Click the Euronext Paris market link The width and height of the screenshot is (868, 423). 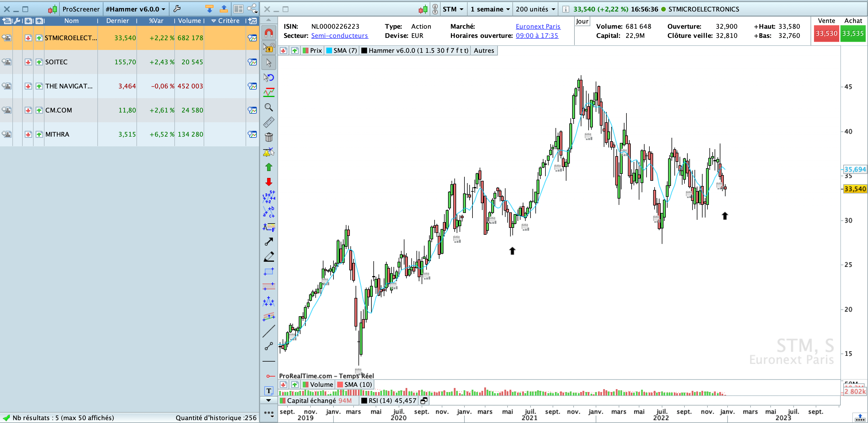click(538, 26)
